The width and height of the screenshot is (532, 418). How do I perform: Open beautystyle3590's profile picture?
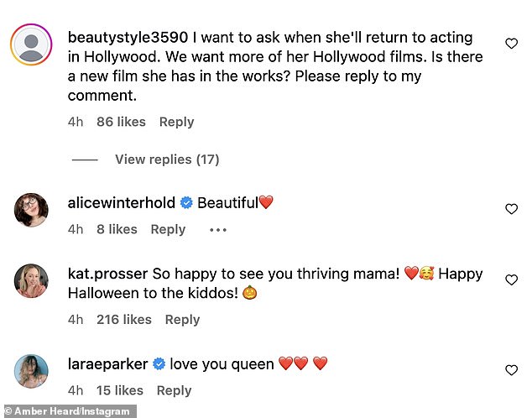click(x=31, y=44)
